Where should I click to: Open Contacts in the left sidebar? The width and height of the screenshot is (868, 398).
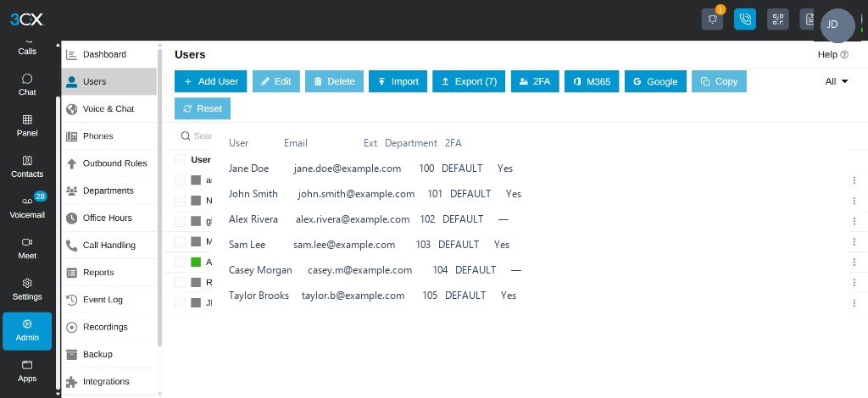point(27,166)
